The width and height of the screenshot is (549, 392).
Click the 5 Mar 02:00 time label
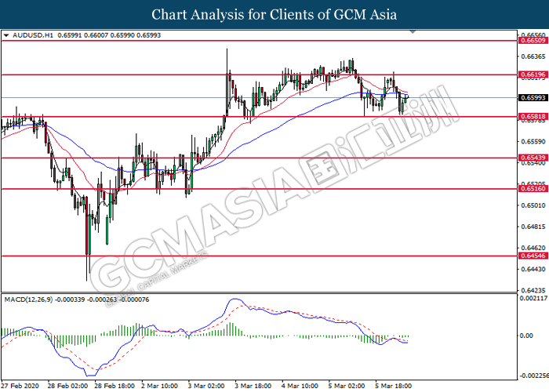(x=347, y=386)
